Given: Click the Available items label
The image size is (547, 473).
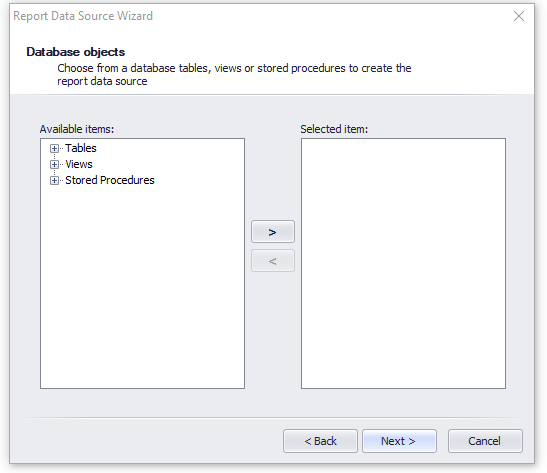Looking at the screenshot, I should [77, 129].
